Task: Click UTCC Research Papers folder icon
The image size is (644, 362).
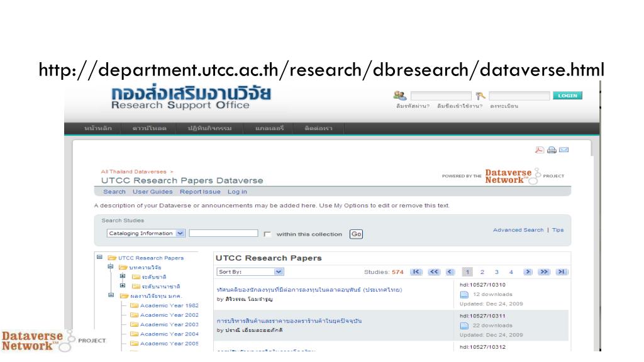Action: click(112, 258)
